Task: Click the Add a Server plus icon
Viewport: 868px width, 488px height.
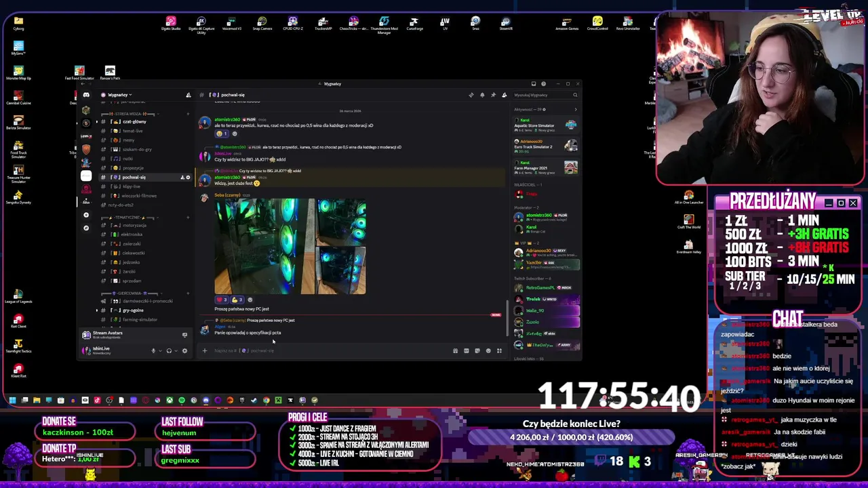Action: point(86,215)
